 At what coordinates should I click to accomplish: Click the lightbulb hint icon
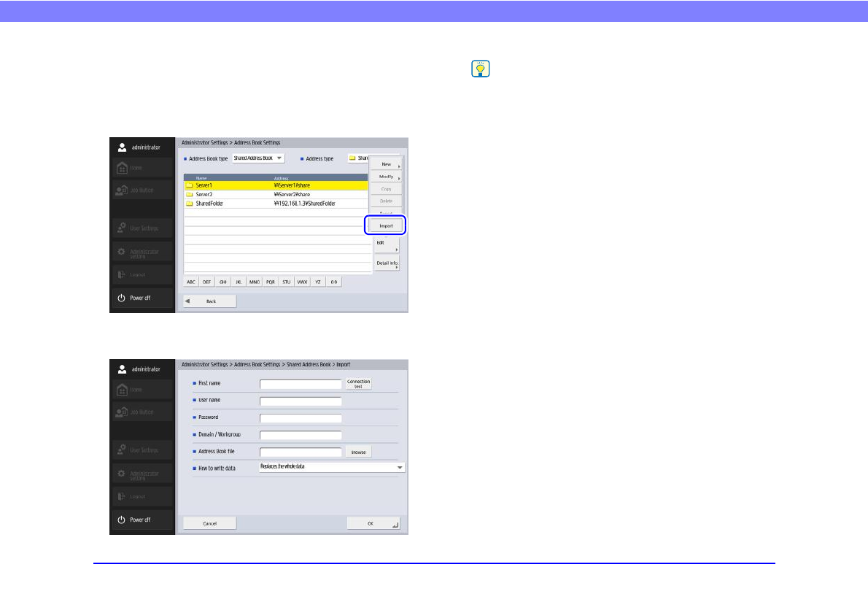pos(481,69)
